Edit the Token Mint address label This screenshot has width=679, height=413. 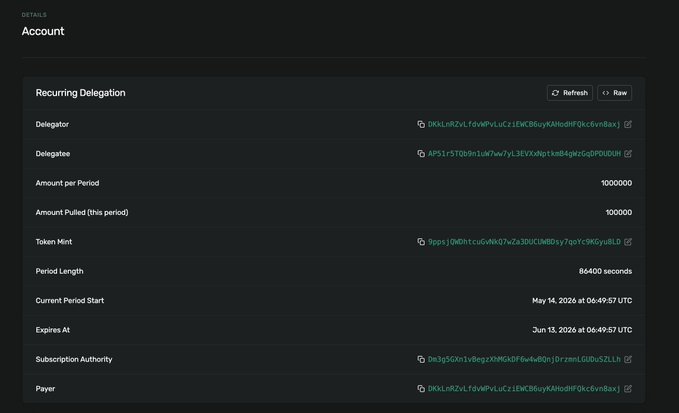point(628,242)
